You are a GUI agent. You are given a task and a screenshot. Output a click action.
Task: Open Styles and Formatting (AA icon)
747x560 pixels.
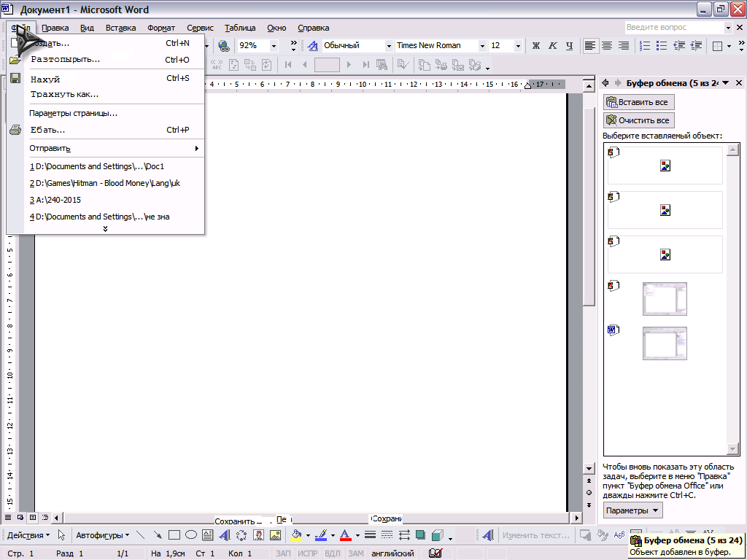[312, 46]
